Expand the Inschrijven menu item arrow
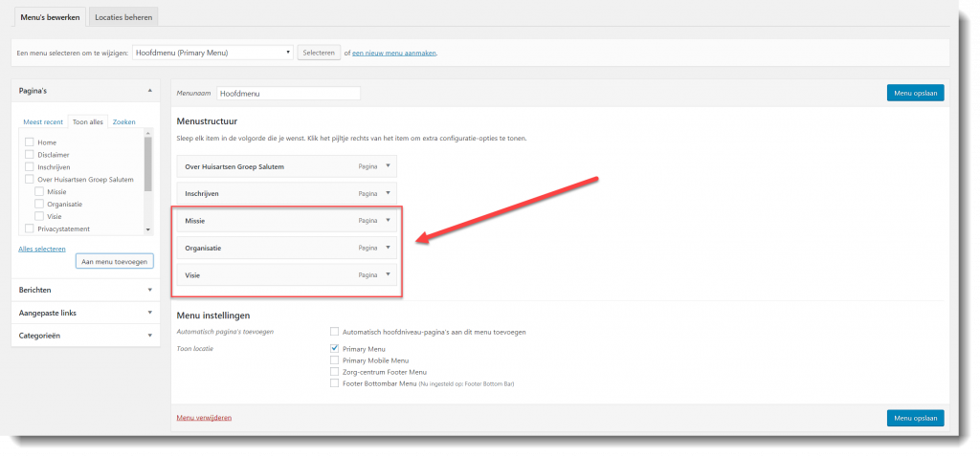This screenshot has height=457, width=980. 388,193
